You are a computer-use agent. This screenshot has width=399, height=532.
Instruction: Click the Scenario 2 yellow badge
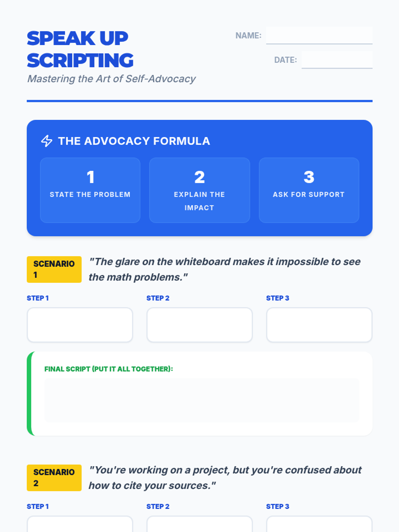(54, 478)
